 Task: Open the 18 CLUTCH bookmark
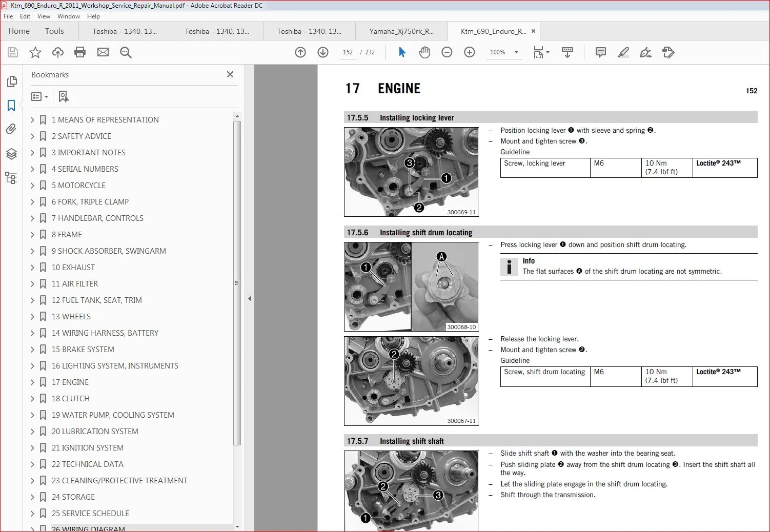pyautogui.click(x=71, y=399)
